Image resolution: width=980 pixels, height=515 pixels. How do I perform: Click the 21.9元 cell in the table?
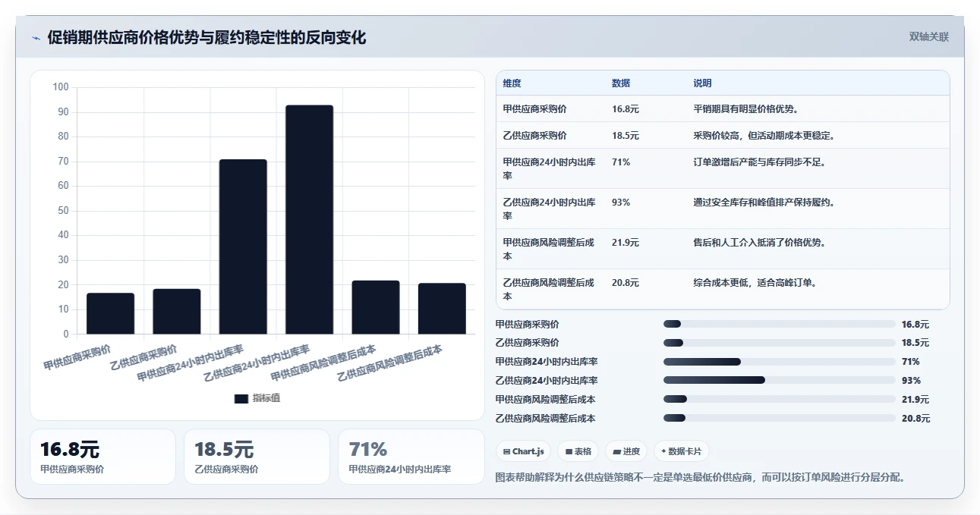pyautogui.click(x=625, y=243)
